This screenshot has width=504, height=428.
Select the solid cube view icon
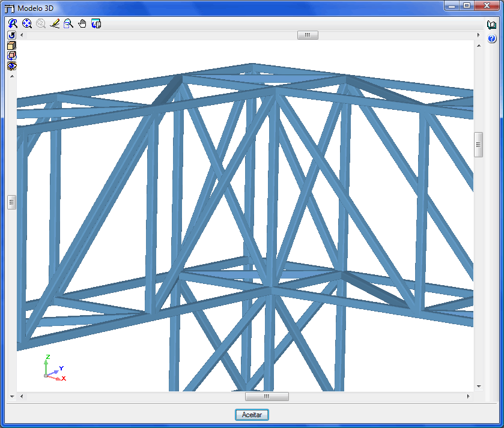point(12,45)
